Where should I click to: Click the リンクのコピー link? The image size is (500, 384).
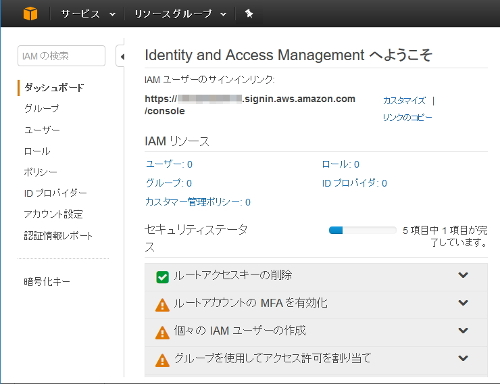click(407, 117)
